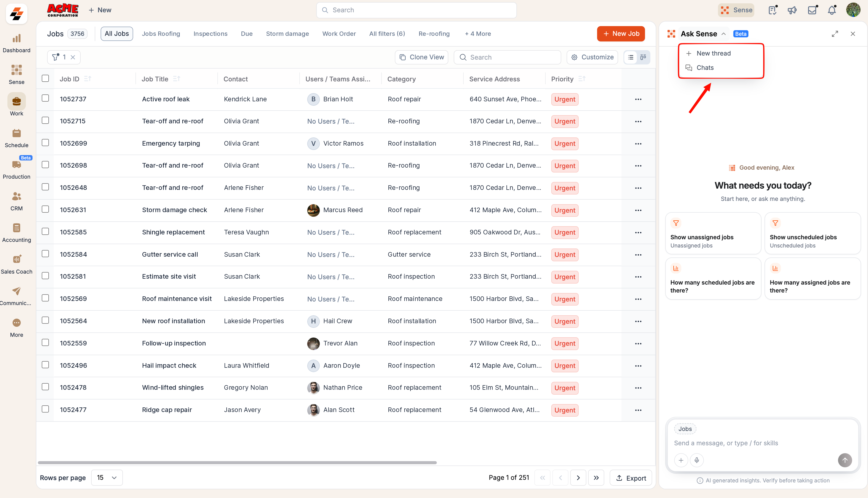
Task: Close the Ask Sense panel
Action: point(853,34)
